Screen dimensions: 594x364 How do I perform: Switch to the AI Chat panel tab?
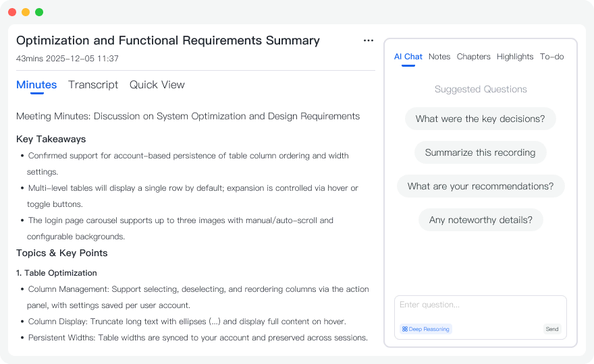(x=408, y=57)
